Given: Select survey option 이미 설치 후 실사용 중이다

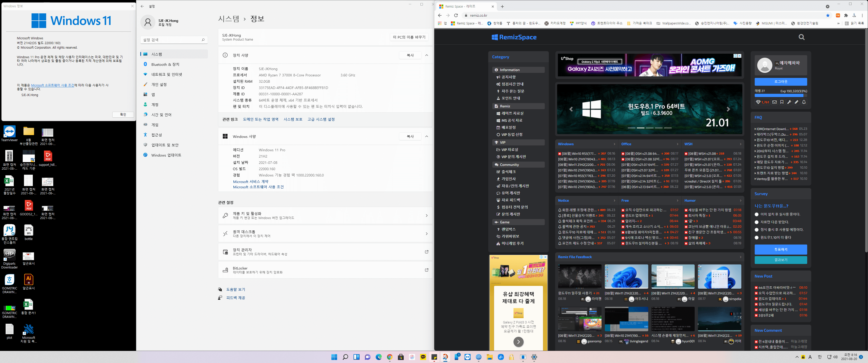Looking at the screenshot, I should 756,215.
